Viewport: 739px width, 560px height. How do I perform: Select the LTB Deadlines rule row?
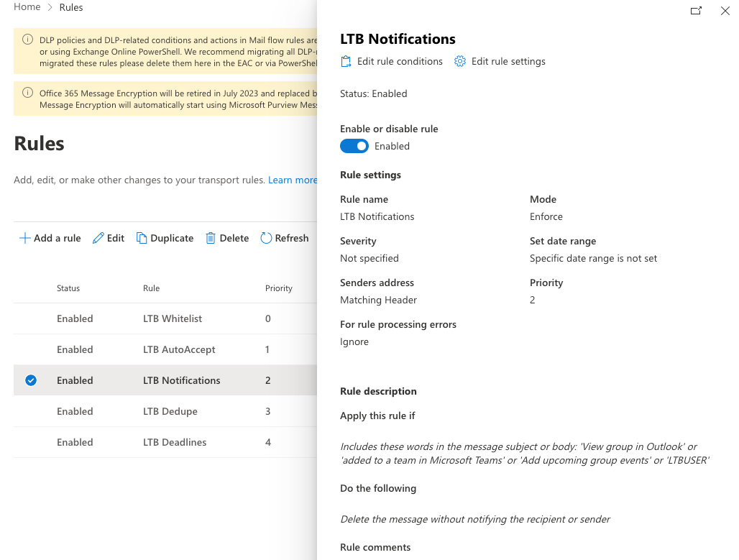coord(165,442)
